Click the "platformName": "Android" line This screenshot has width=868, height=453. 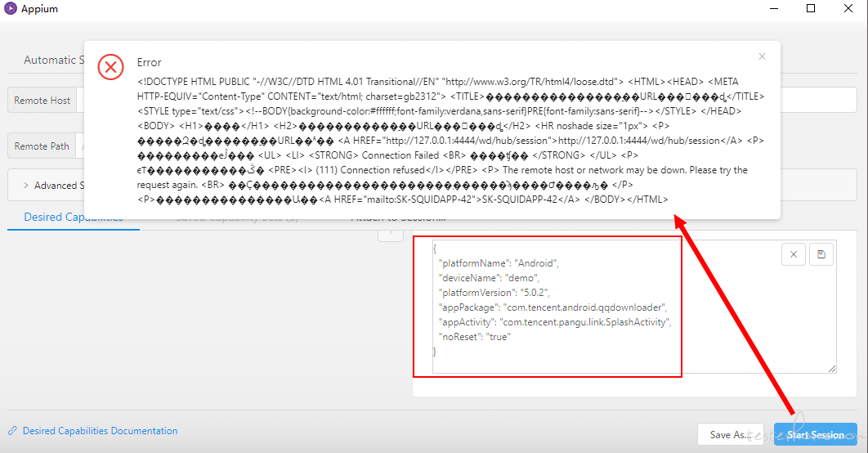[499, 263]
